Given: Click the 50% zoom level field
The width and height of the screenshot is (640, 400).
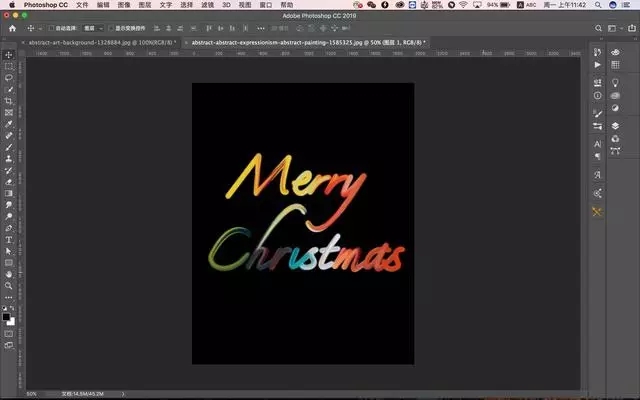Looking at the screenshot, I should (x=32, y=394).
